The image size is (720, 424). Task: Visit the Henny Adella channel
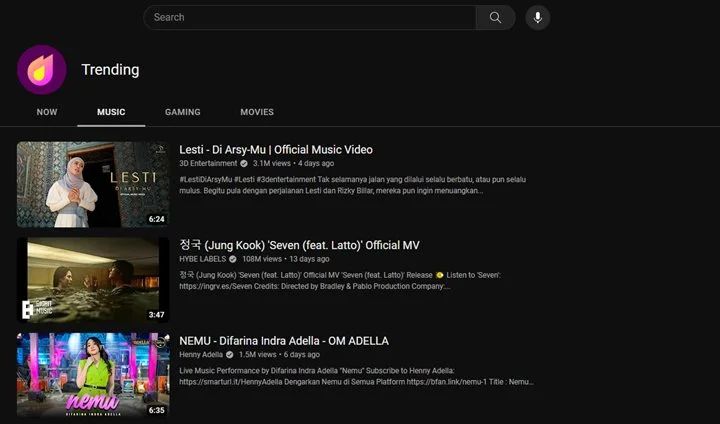[x=201, y=355]
